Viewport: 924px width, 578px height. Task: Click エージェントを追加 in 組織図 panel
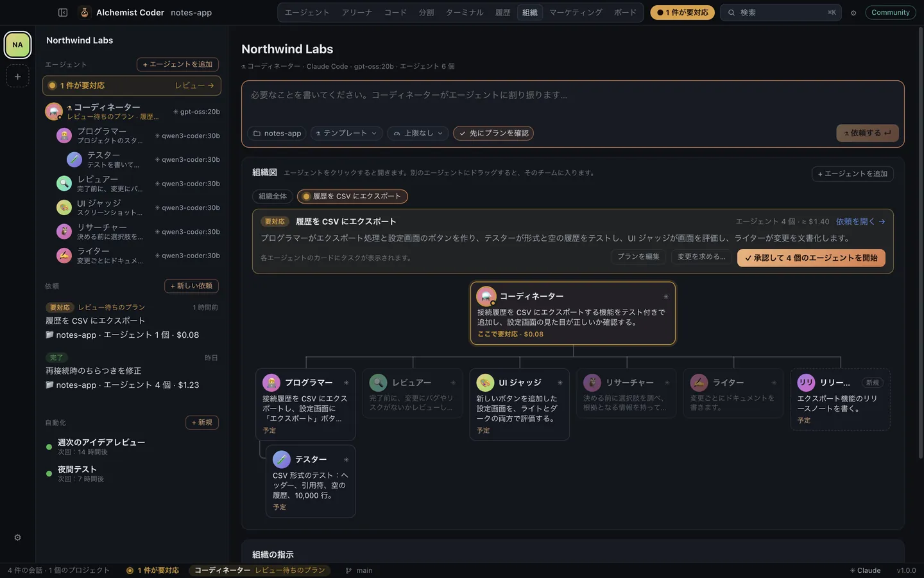852,174
